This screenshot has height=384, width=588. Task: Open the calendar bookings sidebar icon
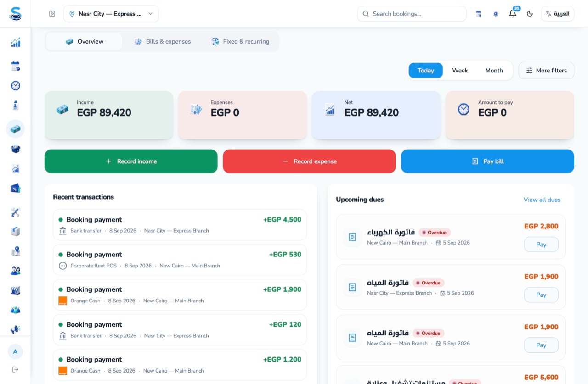click(x=16, y=66)
